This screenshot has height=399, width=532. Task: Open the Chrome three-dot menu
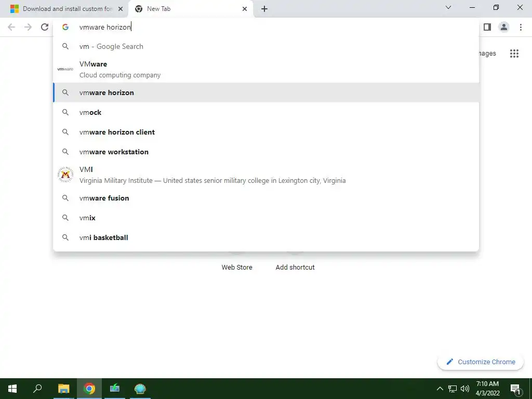click(521, 27)
